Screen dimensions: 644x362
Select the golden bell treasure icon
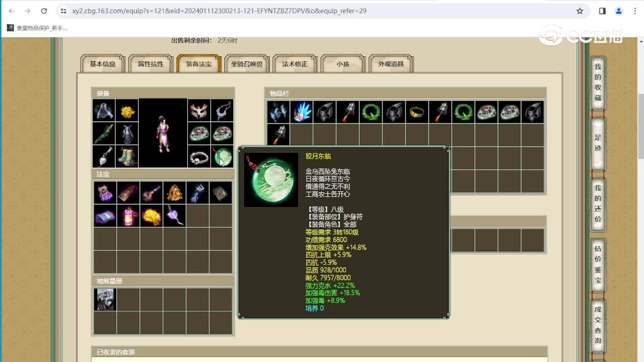point(175,193)
